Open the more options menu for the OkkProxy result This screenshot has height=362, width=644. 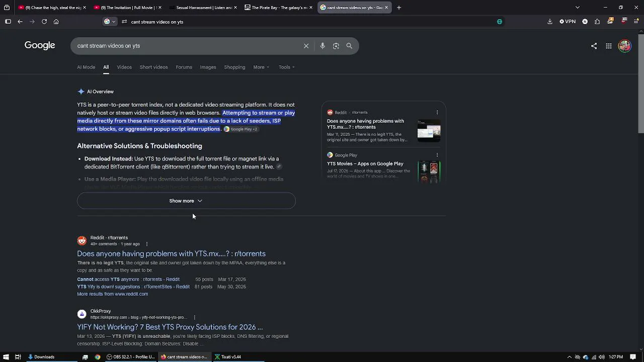(x=194, y=318)
